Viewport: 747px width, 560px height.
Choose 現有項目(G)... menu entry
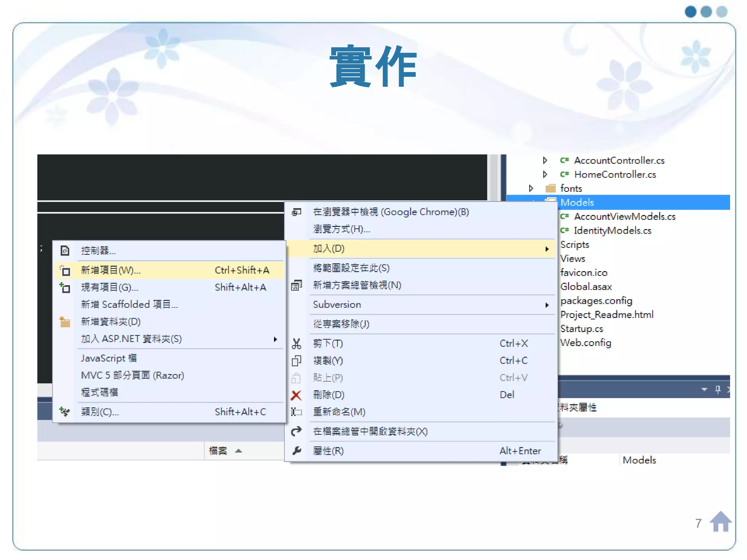tap(169, 288)
